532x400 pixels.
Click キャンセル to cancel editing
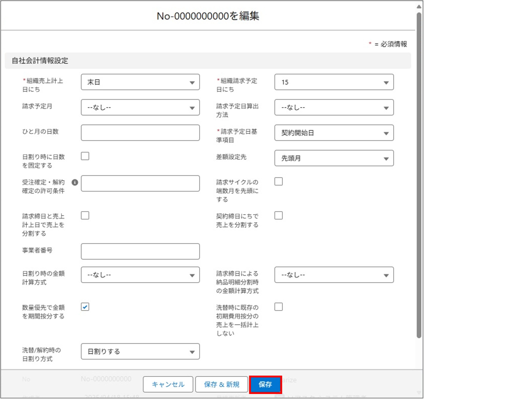168,384
